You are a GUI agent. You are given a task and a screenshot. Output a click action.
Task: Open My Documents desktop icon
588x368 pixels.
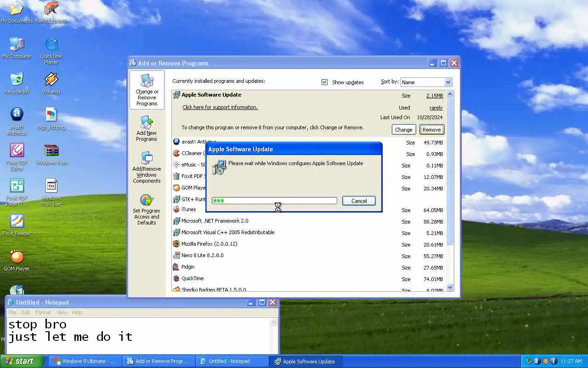click(17, 12)
